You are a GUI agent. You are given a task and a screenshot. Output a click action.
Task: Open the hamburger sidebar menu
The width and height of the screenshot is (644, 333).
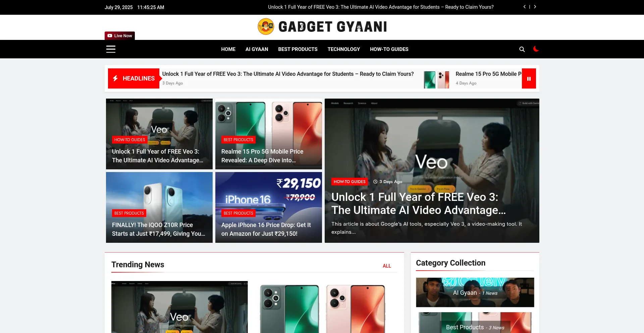tap(111, 49)
